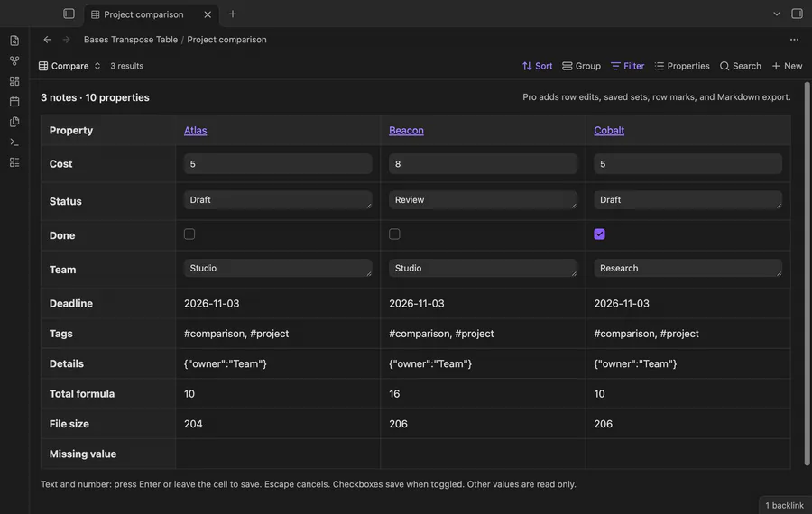The image size is (812, 514).
Task: Edit the Atlas Status field
Action: pyautogui.click(x=278, y=200)
